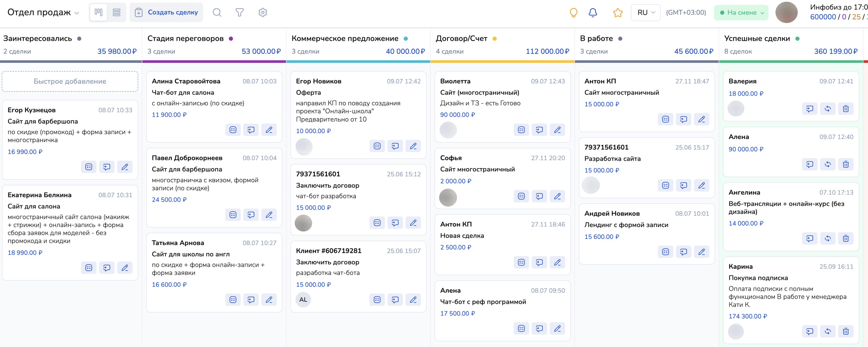Delete Валерия deal with trash icon

coord(845,109)
